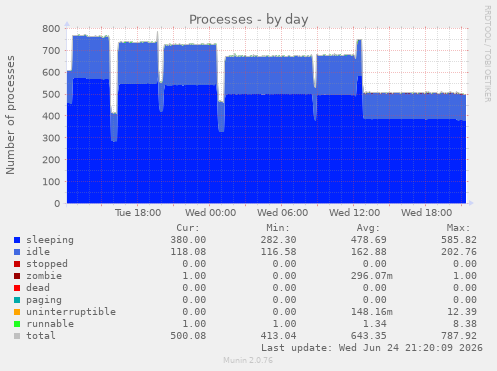Click the 'Wed 00:00' x-axis label

[x=210, y=213]
